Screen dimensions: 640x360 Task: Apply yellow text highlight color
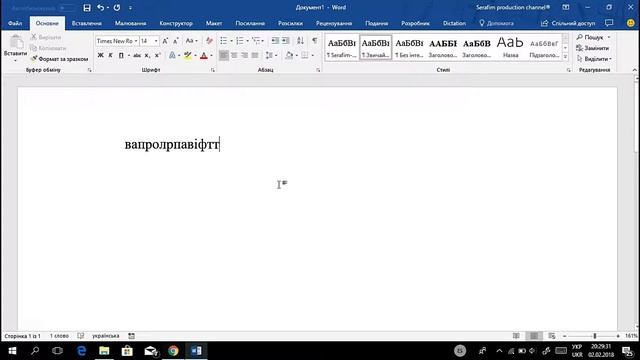click(188, 55)
